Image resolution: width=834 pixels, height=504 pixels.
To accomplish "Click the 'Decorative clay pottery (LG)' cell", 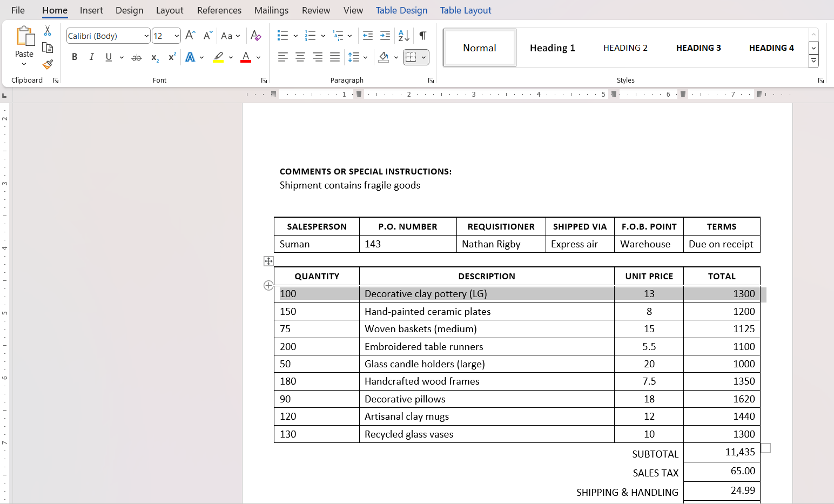I will (x=487, y=294).
